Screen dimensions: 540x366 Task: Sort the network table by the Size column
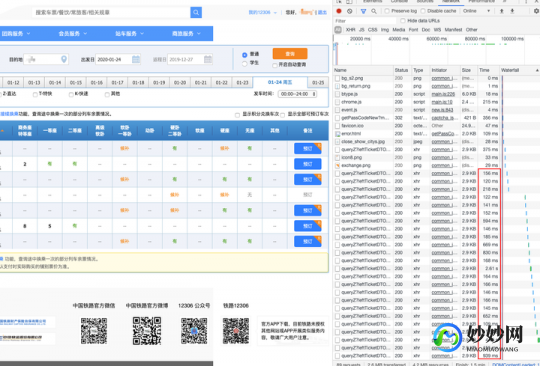tap(469, 70)
